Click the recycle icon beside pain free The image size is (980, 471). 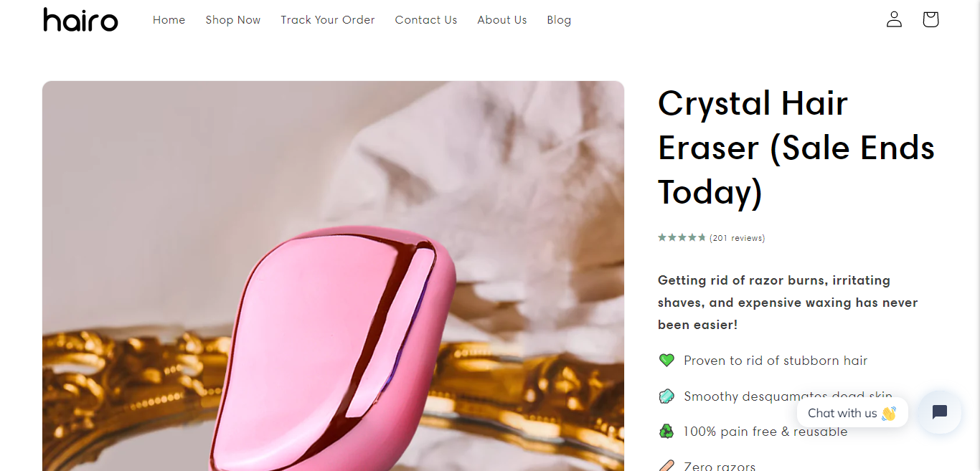[666, 432]
